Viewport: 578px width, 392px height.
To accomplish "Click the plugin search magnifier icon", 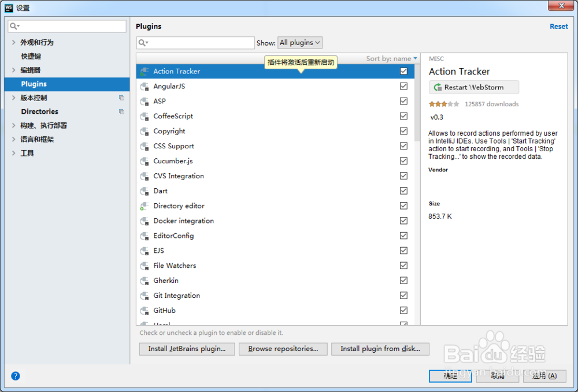I will 143,43.
